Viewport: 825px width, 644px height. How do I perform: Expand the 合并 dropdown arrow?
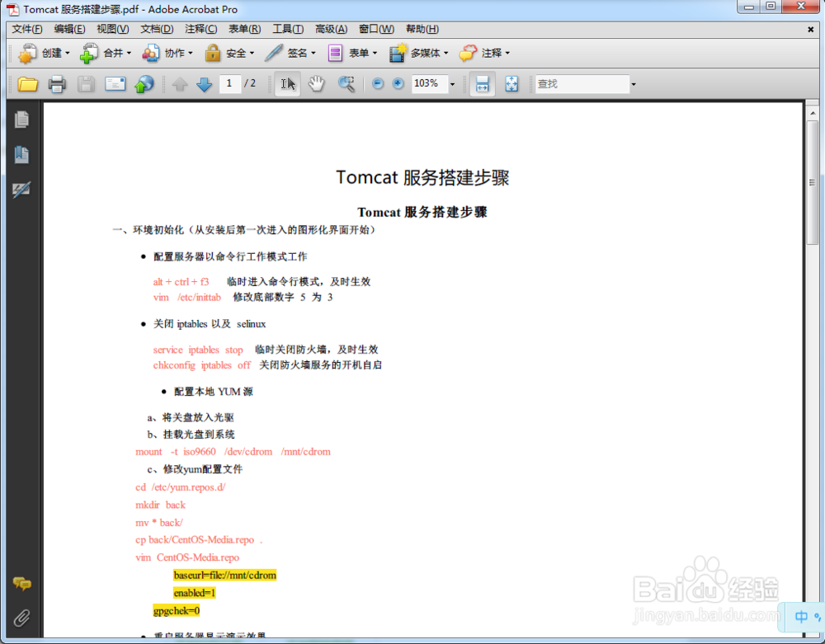129,53
